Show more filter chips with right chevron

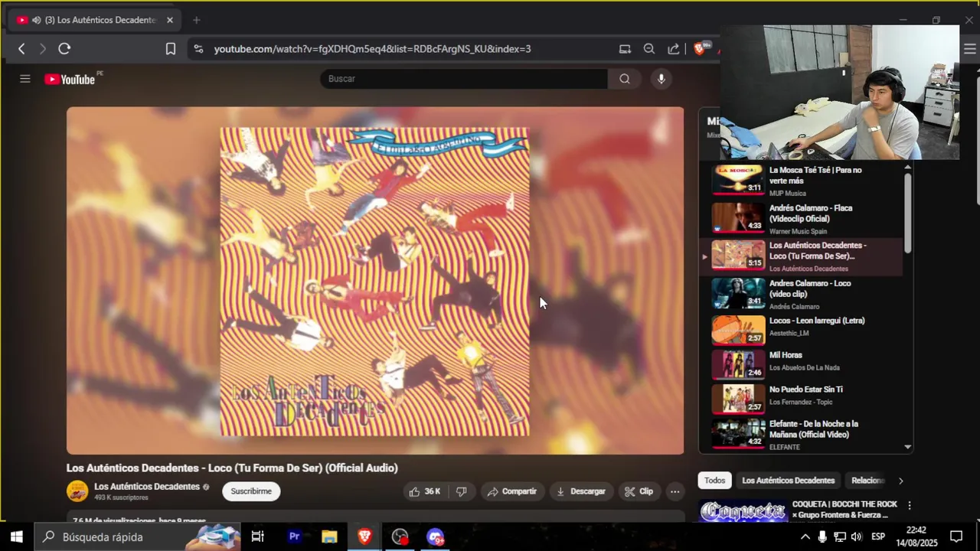pyautogui.click(x=900, y=481)
